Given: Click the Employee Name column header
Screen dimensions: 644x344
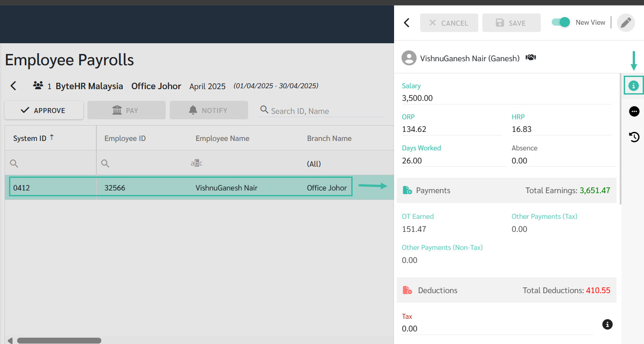Looking at the screenshot, I should click(222, 138).
